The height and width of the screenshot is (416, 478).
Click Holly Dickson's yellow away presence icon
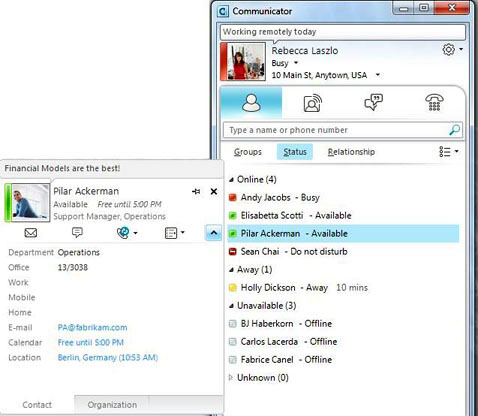233,288
